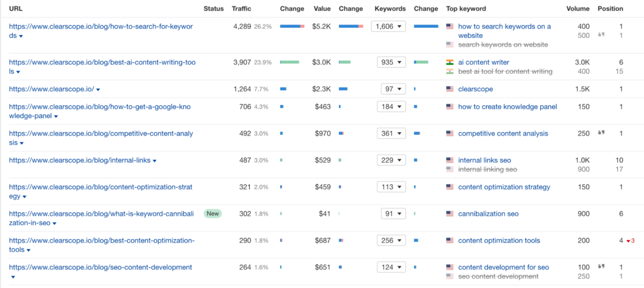This screenshot has width=644, height=288.
Task: Click the US flag next to internal links seo
Action: pyautogui.click(x=450, y=160)
